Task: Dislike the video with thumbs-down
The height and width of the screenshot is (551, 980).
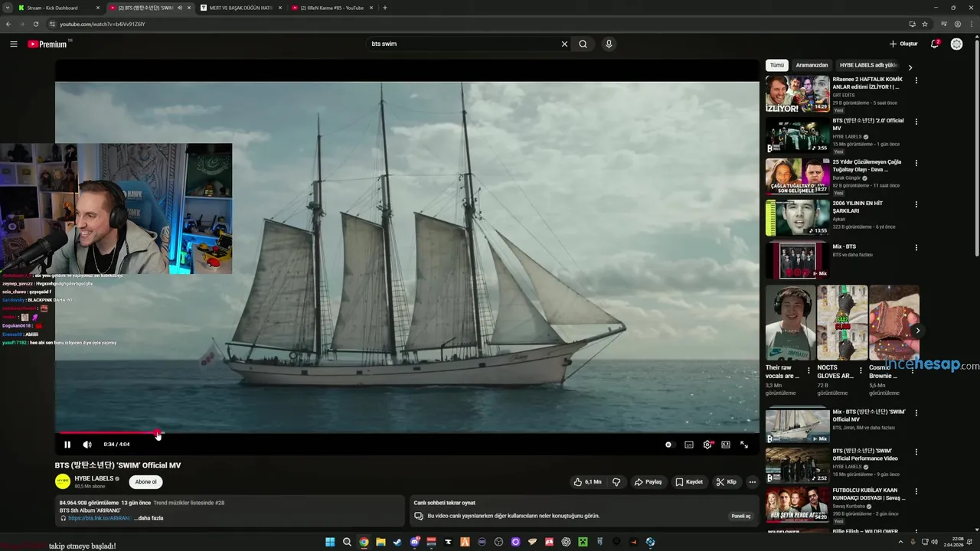Action: (x=616, y=482)
